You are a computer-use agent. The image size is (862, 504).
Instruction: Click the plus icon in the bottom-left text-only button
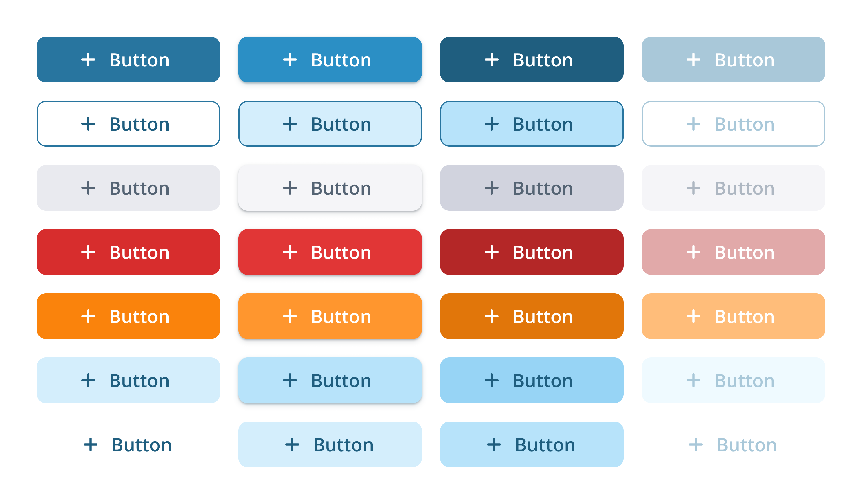[x=90, y=445]
